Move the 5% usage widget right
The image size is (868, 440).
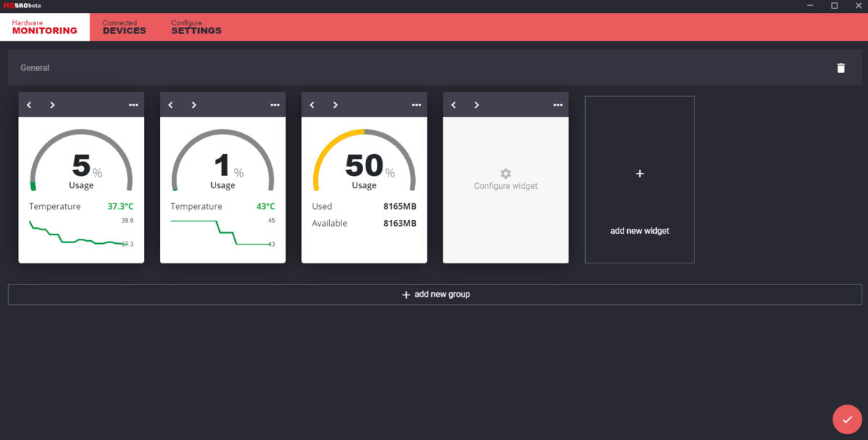tap(52, 105)
